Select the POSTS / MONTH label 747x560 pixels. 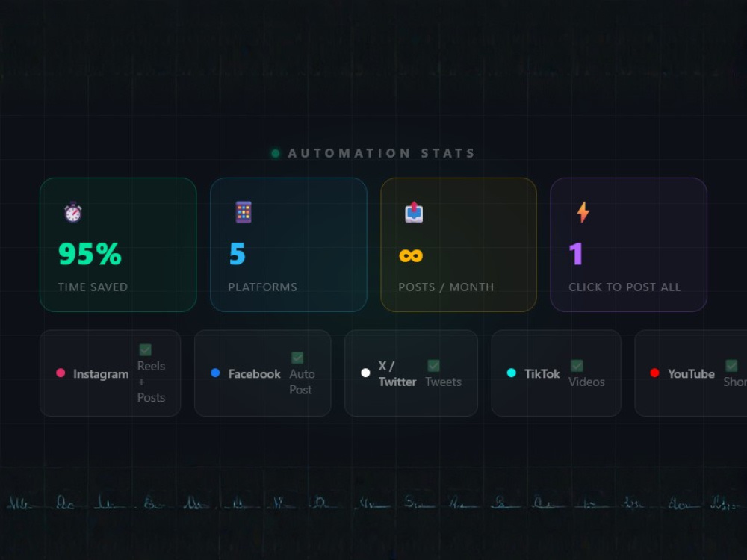[446, 287]
